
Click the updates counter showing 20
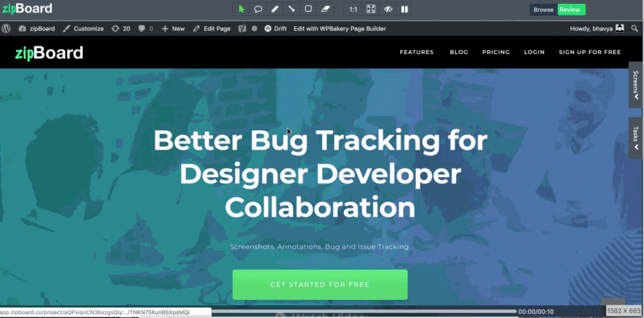coord(121,29)
